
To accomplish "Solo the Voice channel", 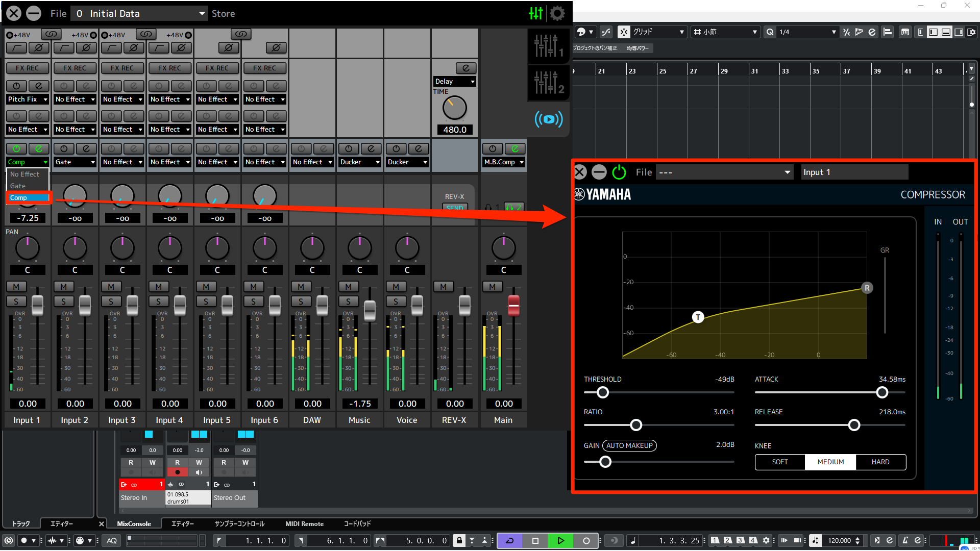I will 396,301.
